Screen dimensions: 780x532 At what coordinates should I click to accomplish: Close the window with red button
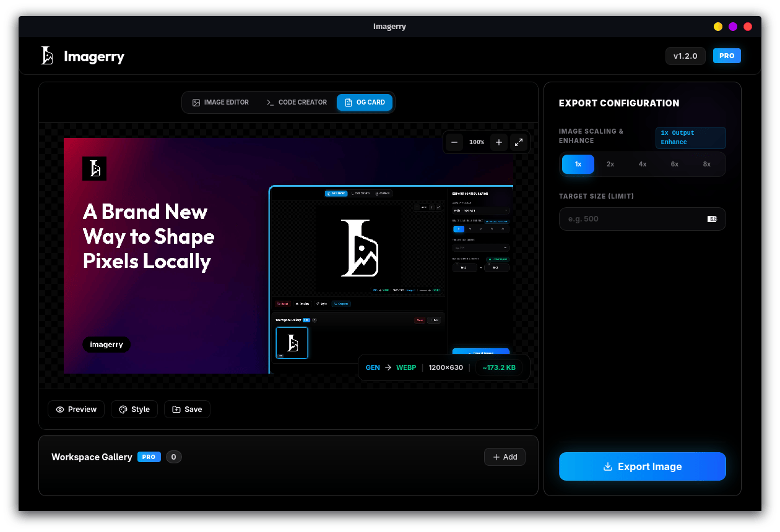pyautogui.click(x=748, y=27)
